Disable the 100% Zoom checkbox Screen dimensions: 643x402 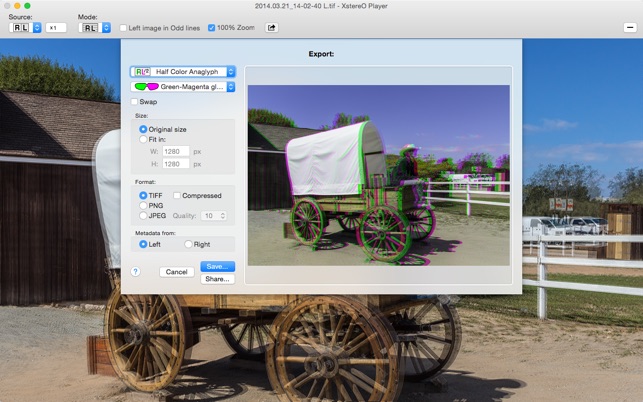coord(211,27)
